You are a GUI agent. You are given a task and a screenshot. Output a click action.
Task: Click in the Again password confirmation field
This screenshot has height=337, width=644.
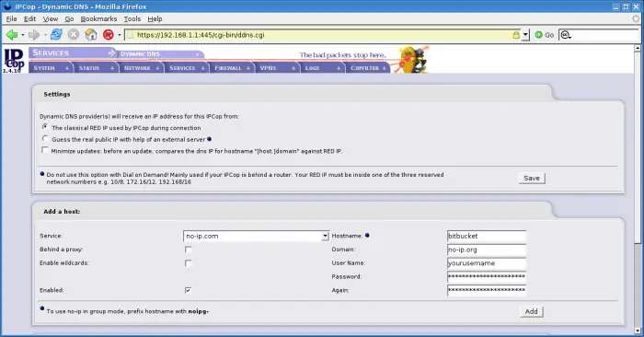click(x=487, y=290)
